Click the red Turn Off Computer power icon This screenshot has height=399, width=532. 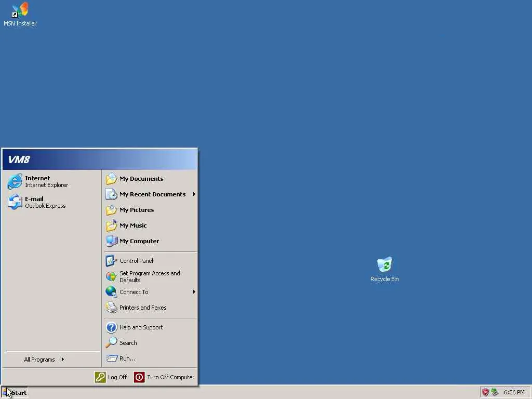click(x=139, y=377)
